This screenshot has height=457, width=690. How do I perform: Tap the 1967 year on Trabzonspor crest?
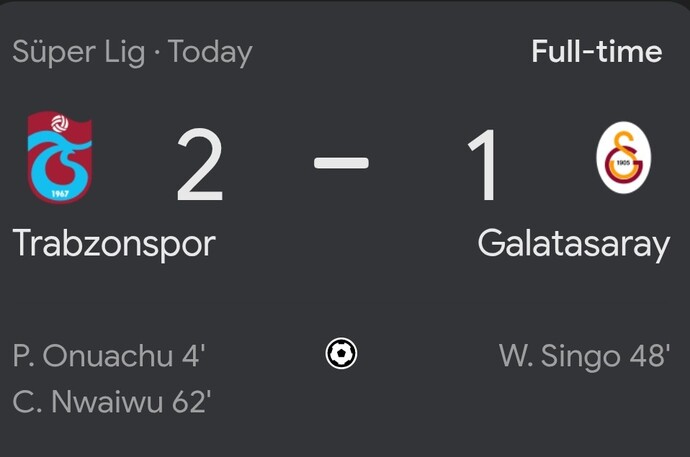(60, 194)
